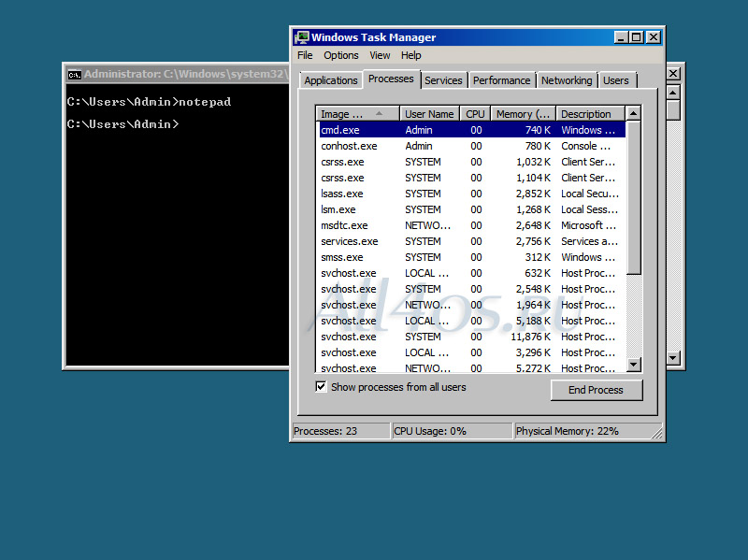Select svchost.exe using 632 K
Screen dimensions: 748x560
472,273
